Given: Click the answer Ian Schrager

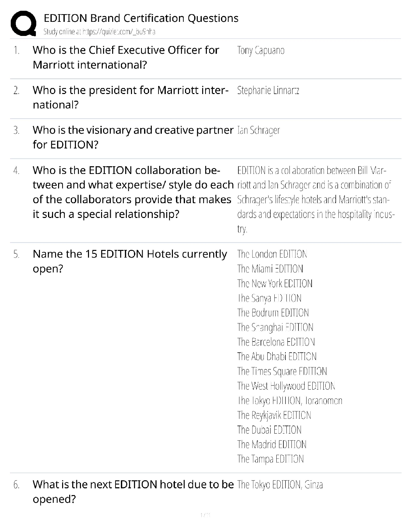Looking at the screenshot, I should pyautogui.click(x=258, y=130).
